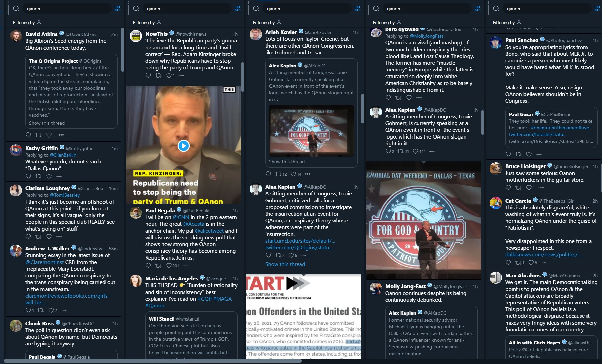The image size is (602, 364).
Task: Open column options in first qanon column
Action: [118, 9]
